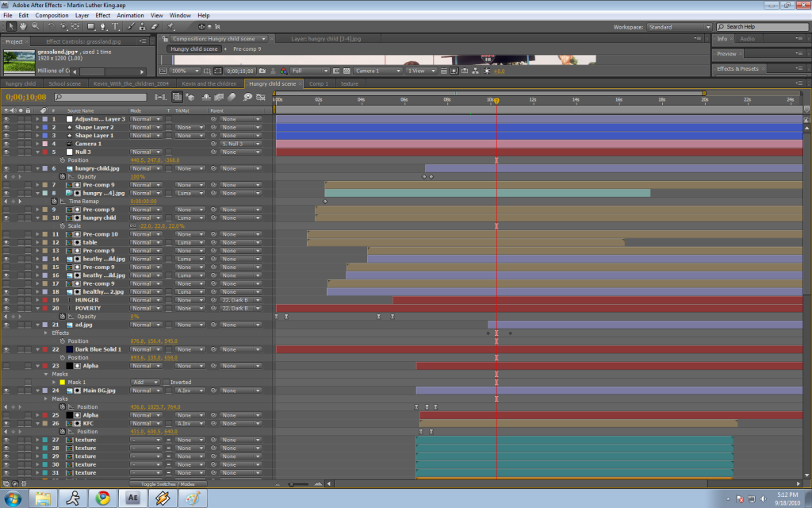The height and width of the screenshot is (508, 812).
Task: Open Google Chrome from the taskbar
Action: click(102, 498)
